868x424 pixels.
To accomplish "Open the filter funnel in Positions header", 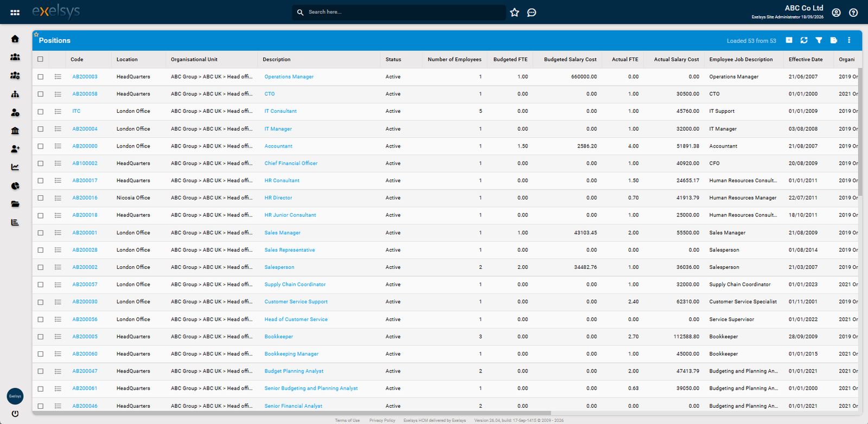I will point(819,40).
